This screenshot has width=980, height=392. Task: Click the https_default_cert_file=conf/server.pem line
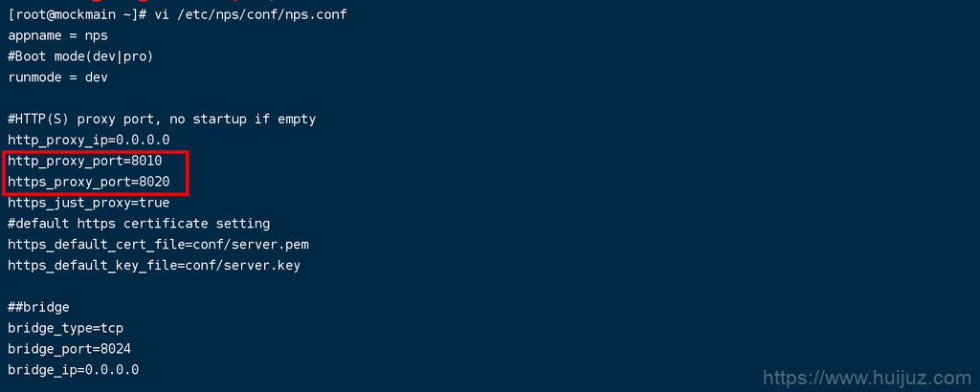[158, 245]
